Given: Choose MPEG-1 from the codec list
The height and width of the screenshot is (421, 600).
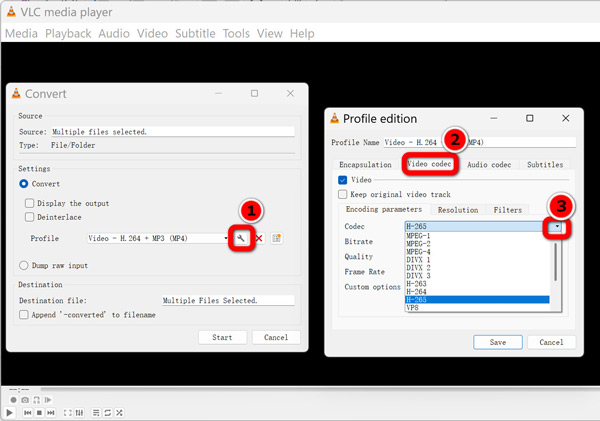Looking at the screenshot, I should [x=477, y=236].
